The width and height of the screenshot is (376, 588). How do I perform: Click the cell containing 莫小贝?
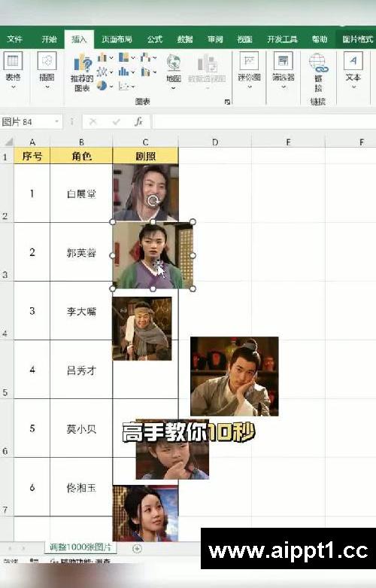(81, 428)
